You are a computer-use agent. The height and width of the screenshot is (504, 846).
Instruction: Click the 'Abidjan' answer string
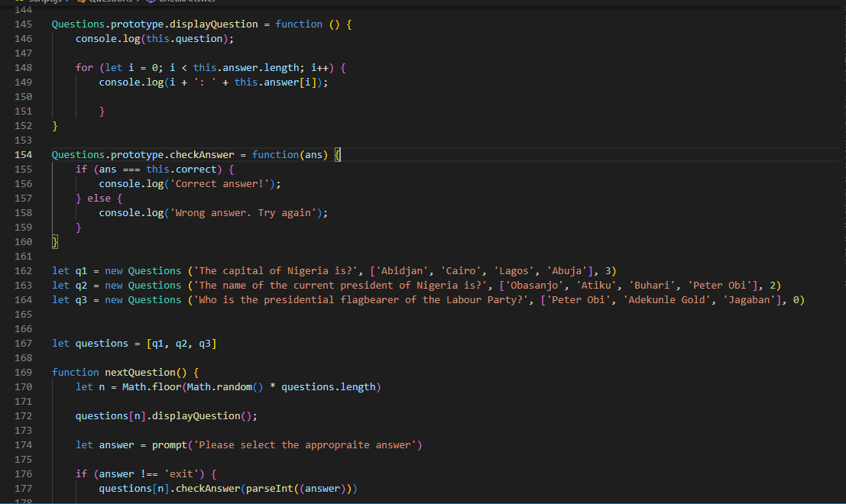click(x=402, y=270)
